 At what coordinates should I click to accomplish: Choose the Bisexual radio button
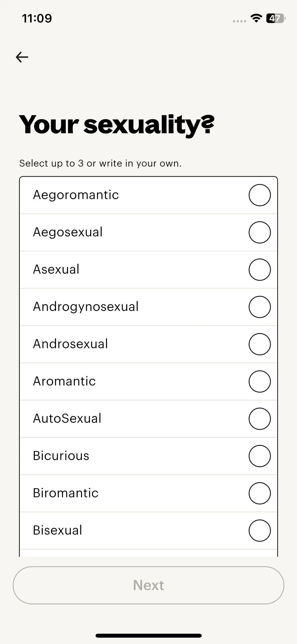(x=260, y=531)
